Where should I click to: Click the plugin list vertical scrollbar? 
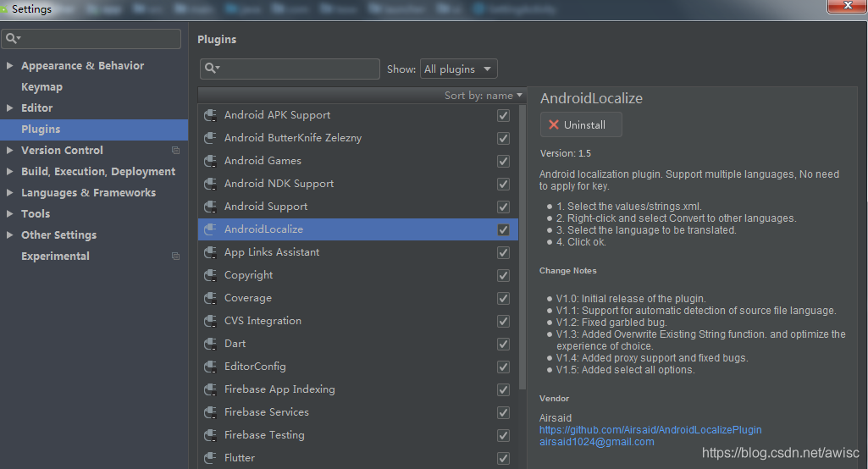(522, 247)
